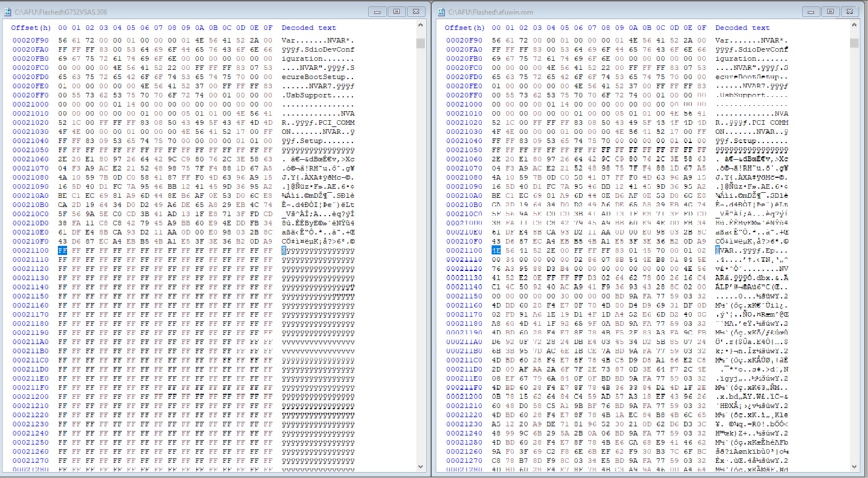
Task: Click decoded text at offset 00021130 in afuwin.rom
Action: [x=752, y=278]
